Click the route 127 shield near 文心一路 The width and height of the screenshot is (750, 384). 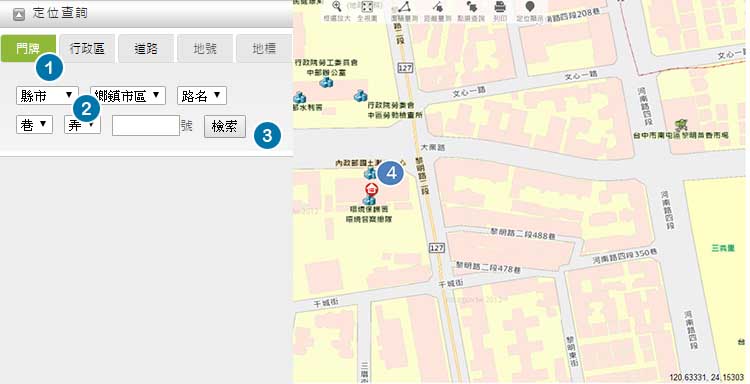405,68
